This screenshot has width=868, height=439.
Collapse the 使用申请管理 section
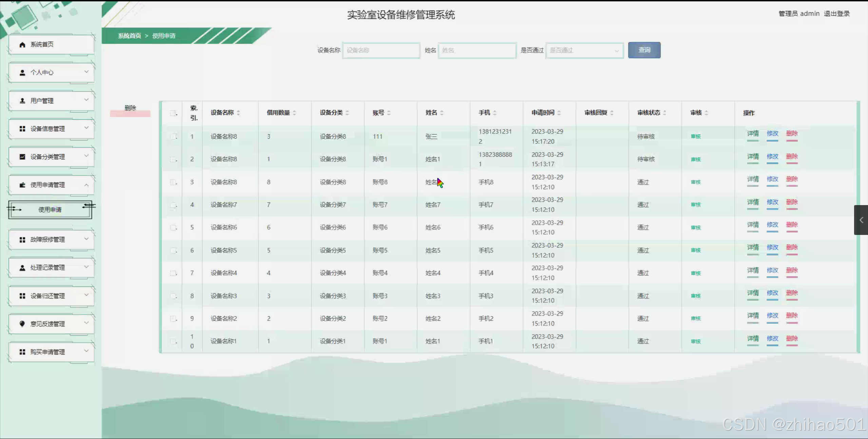pyautogui.click(x=86, y=185)
